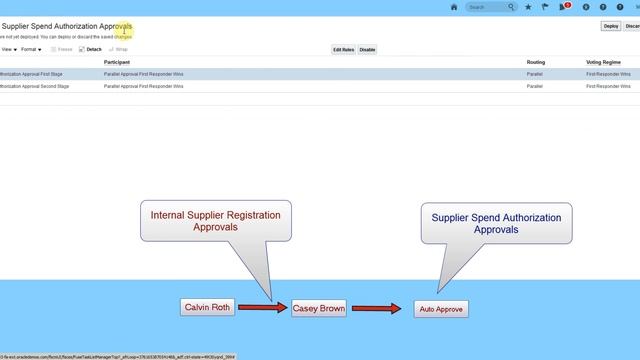The height and width of the screenshot is (360, 640).
Task: Click the Routing column header
Action: click(536, 62)
